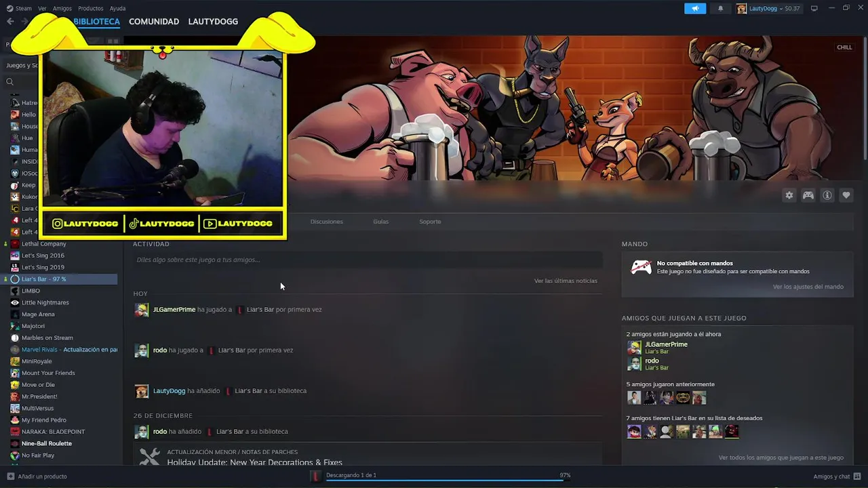Viewport: 868px width, 488px height.
Task: Open Ver todos los amigos que juegan link
Action: click(x=781, y=457)
